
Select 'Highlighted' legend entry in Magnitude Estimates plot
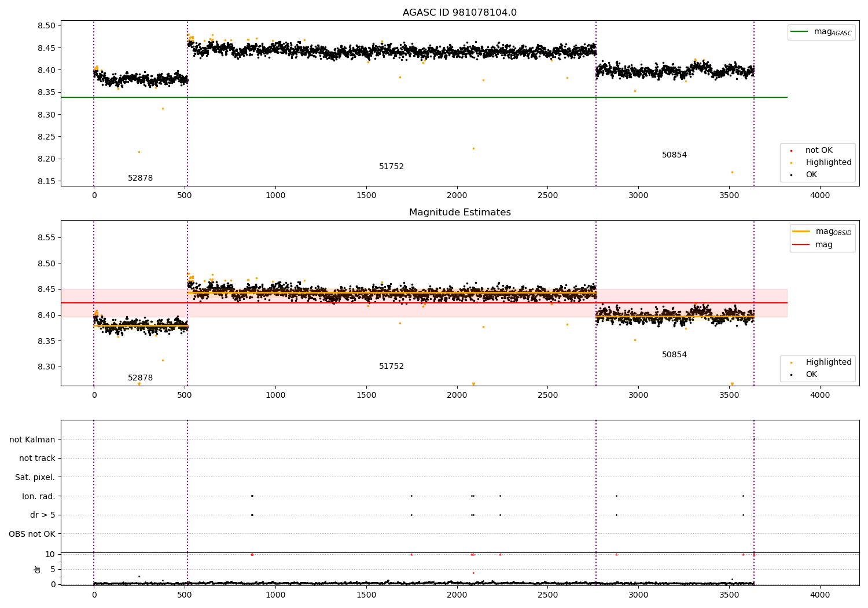click(829, 362)
